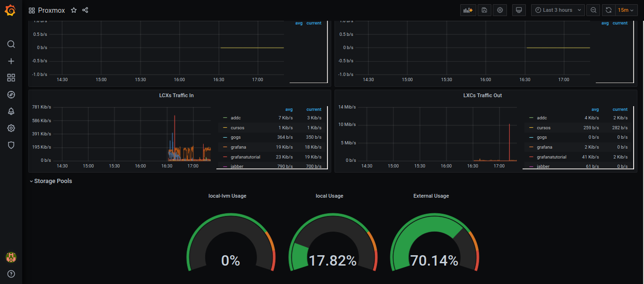Open the Alerting bell icon
Screen dimensions: 644x284
coord(11,111)
